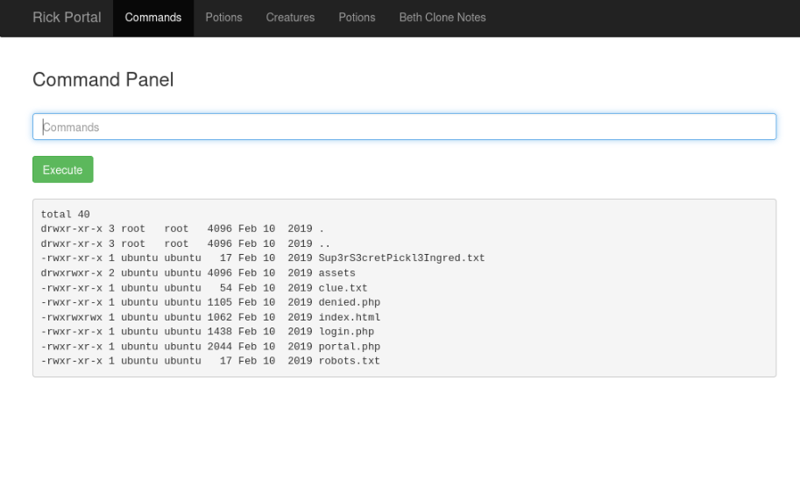
Task: Open Beth Clone Notes page
Action: (441, 17)
